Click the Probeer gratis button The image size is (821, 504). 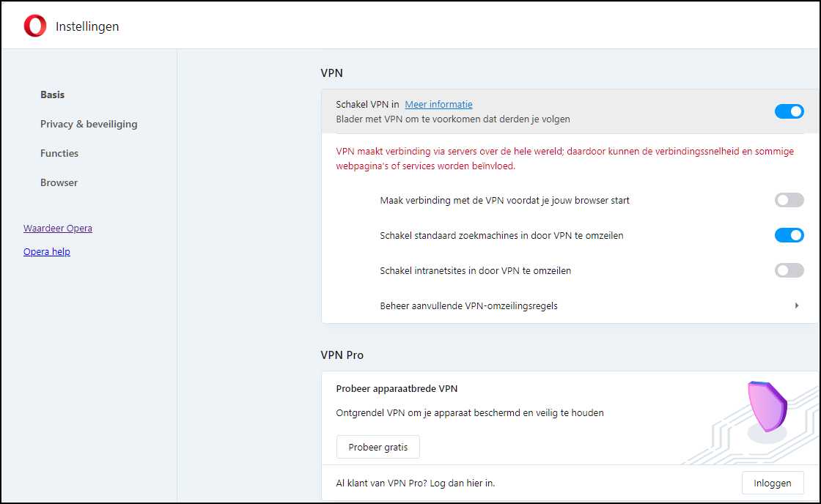378,447
